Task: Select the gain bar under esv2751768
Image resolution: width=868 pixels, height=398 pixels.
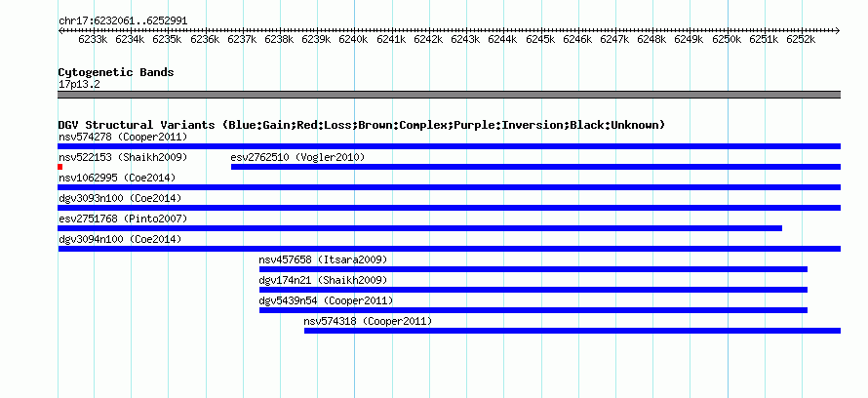Action: click(x=420, y=228)
